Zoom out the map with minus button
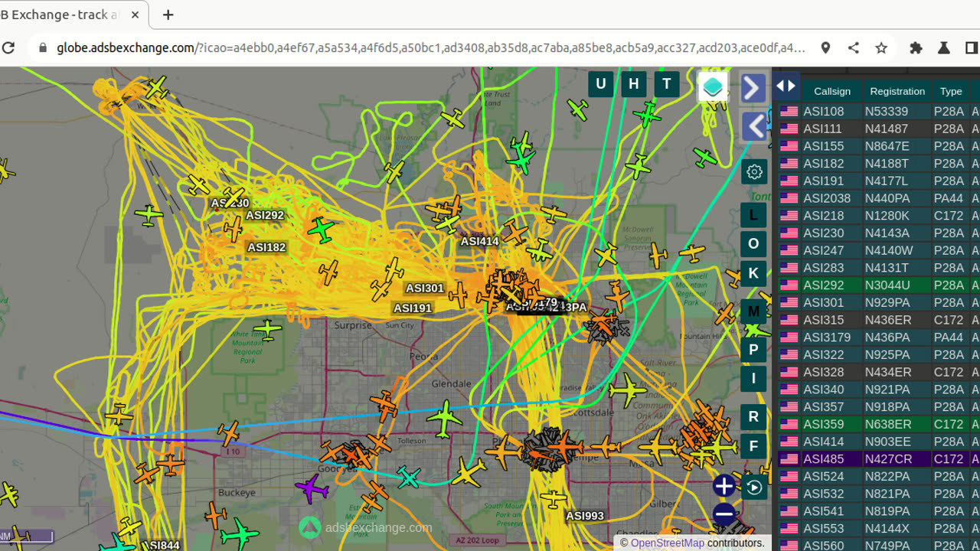Image resolution: width=980 pixels, height=551 pixels. click(x=724, y=514)
